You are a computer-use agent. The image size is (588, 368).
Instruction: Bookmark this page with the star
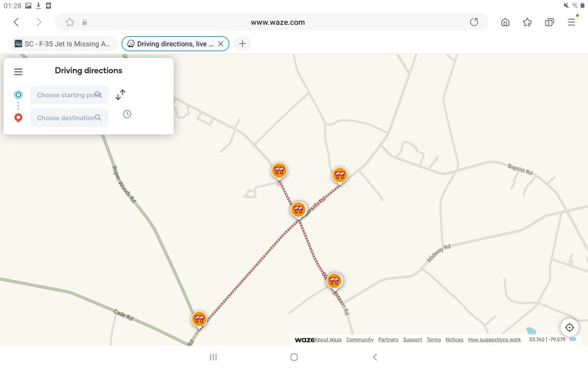tap(69, 22)
